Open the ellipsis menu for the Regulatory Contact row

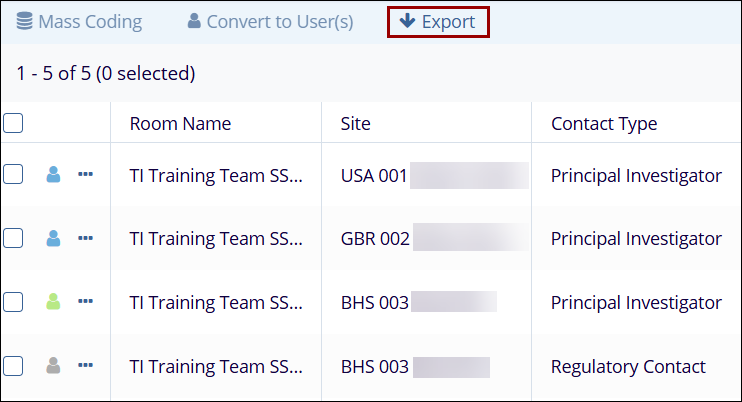pyautogui.click(x=85, y=366)
